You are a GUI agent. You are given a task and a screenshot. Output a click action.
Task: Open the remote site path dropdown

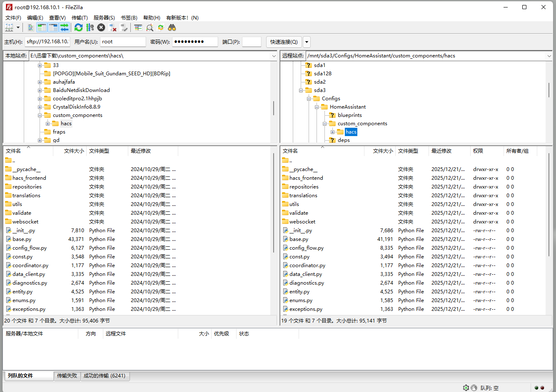click(549, 56)
